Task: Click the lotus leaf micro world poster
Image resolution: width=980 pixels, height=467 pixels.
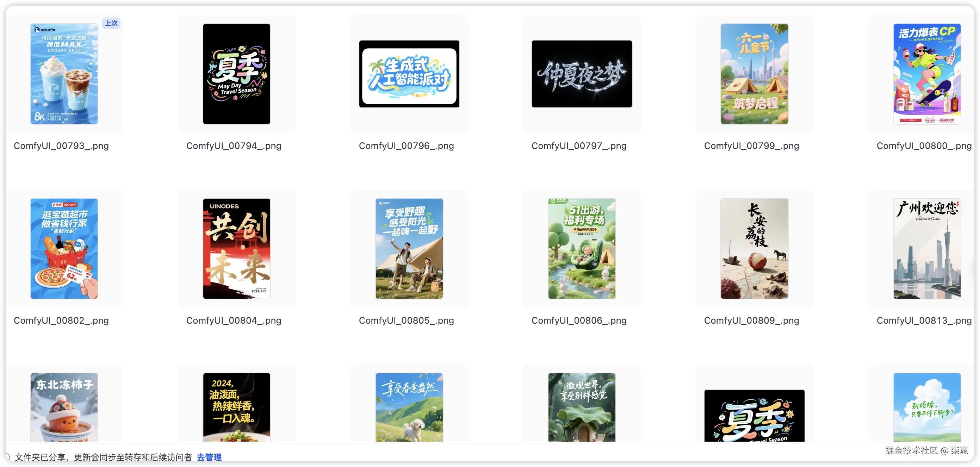Action: 581,407
